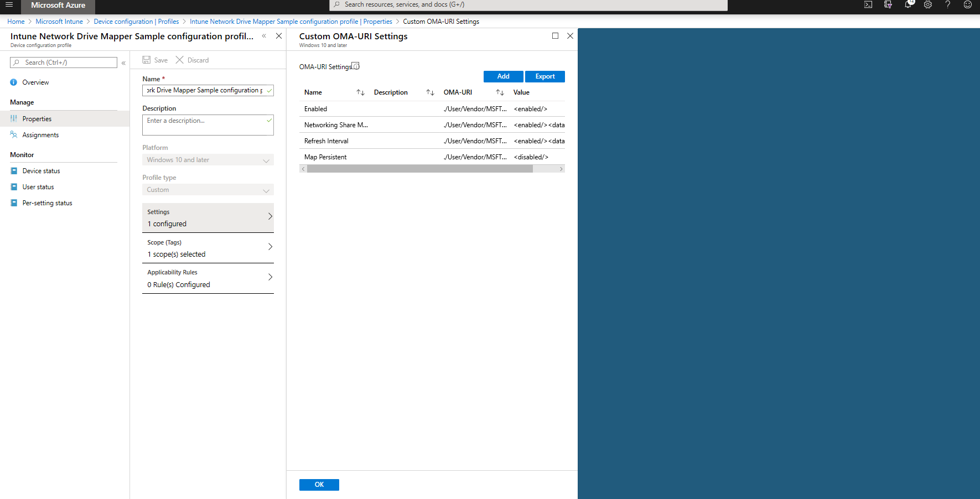Focus the left menu Search (Ctrl+/) box
This screenshot has width=980, height=499.
coord(64,63)
